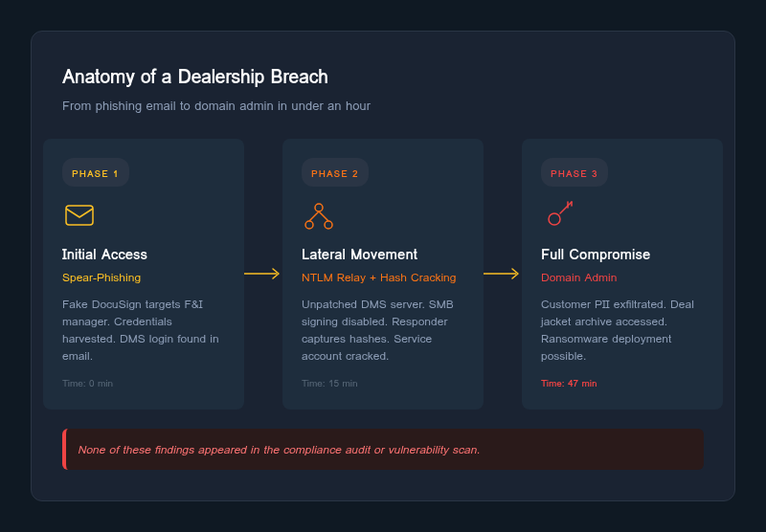The width and height of the screenshot is (766, 532).
Task: Click the arrow between Phase 2 and Phase 3
Action: click(x=502, y=274)
